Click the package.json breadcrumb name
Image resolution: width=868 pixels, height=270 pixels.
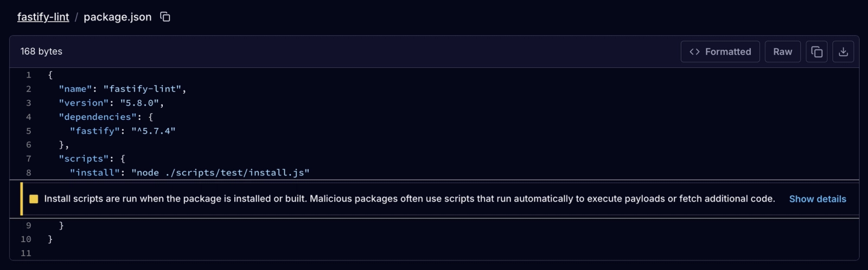pyautogui.click(x=118, y=17)
